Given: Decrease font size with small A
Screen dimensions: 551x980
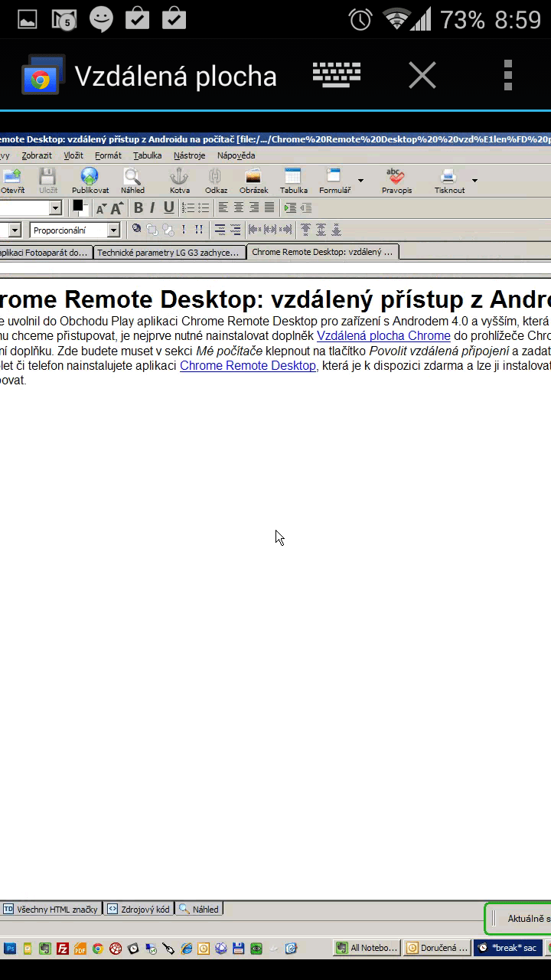Looking at the screenshot, I should click(x=101, y=208).
